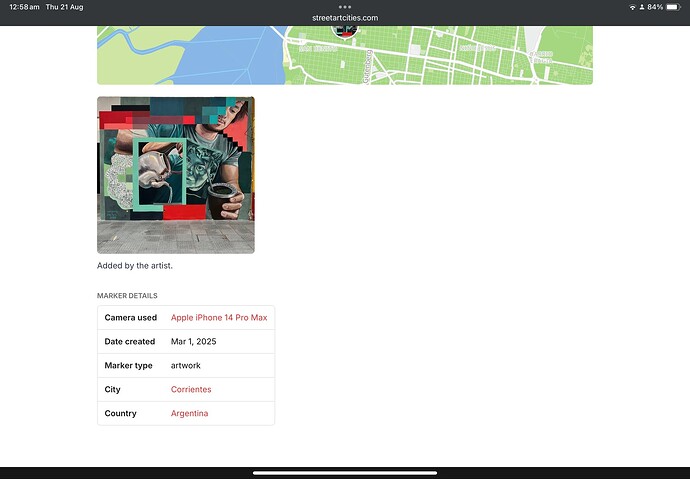Click the 'artwork' marker type value
This screenshot has width=690, height=479.
pyautogui.click(x=186, y=366)
